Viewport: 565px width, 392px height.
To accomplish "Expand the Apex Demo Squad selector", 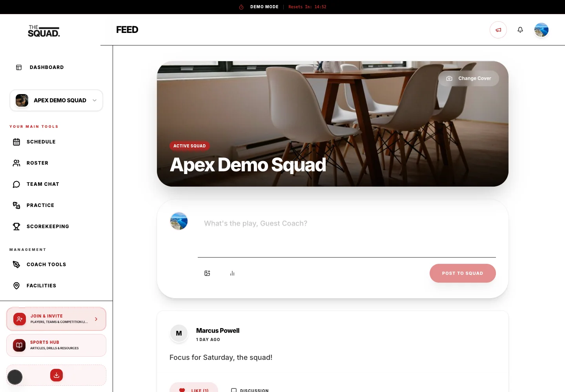I will pos(56,100).
